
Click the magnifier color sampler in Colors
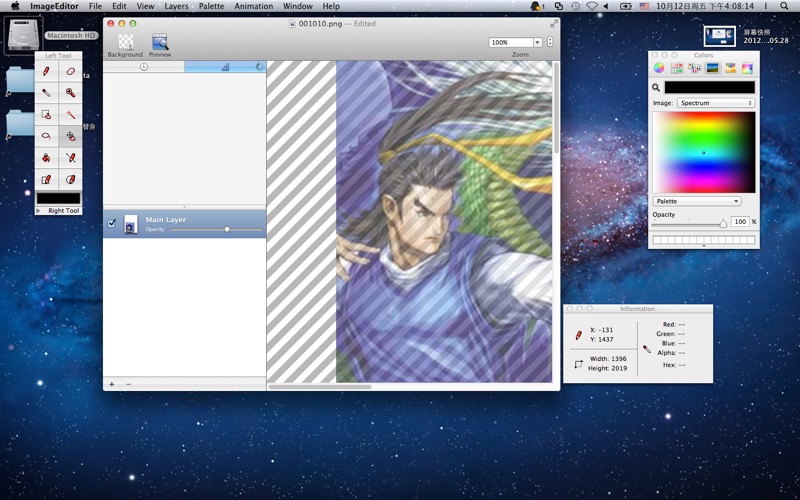(656, 88)
